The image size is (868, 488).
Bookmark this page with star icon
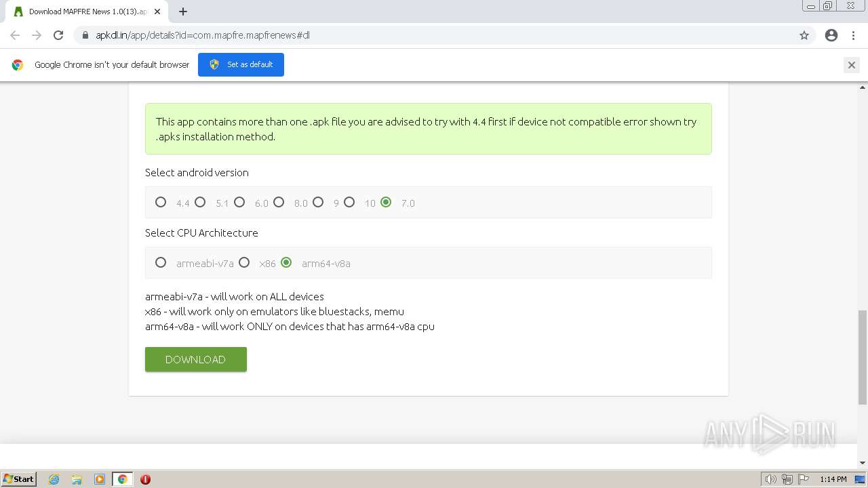[x=804, y=35]
